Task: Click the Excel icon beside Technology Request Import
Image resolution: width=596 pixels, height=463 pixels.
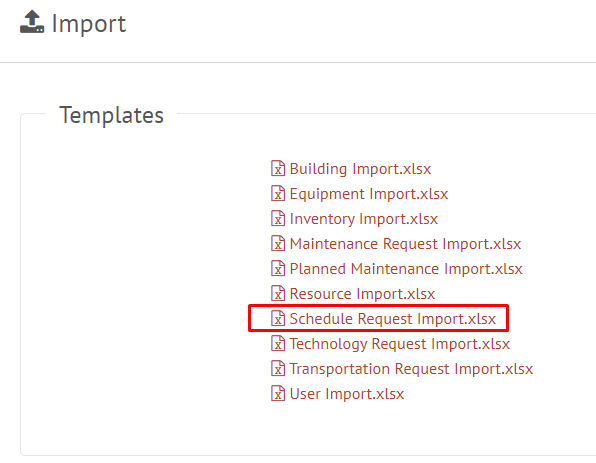Action: (278, 344)
